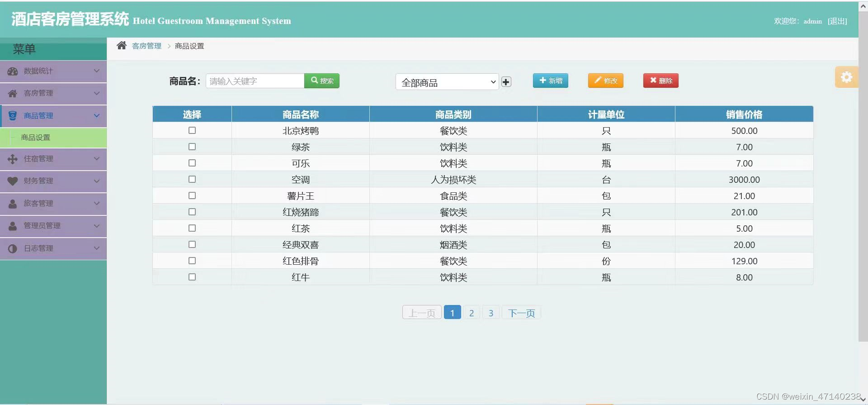This screenshot has height=405, width=868.
Task: Expand 日志管理 chevron
Action: [x=96, y=248]
